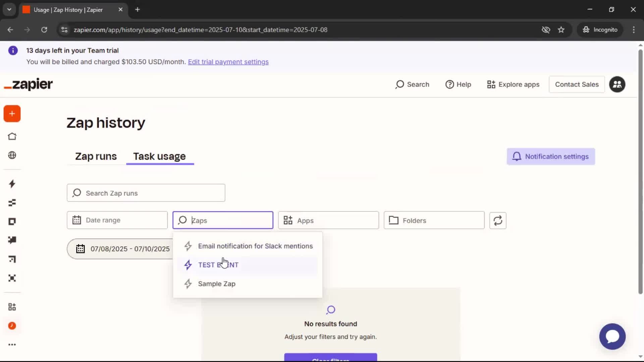
Task: Select Email notification for Slack mentions zap
Action: pos(248,246)
